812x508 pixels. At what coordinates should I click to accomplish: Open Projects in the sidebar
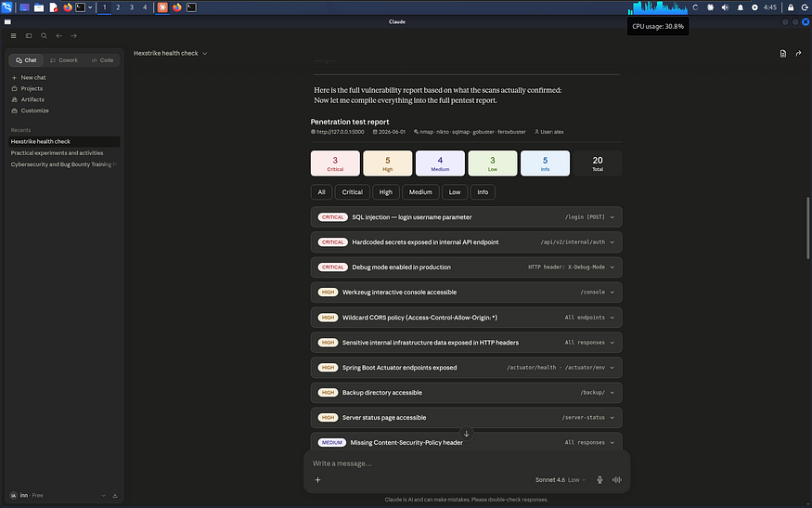32,88
